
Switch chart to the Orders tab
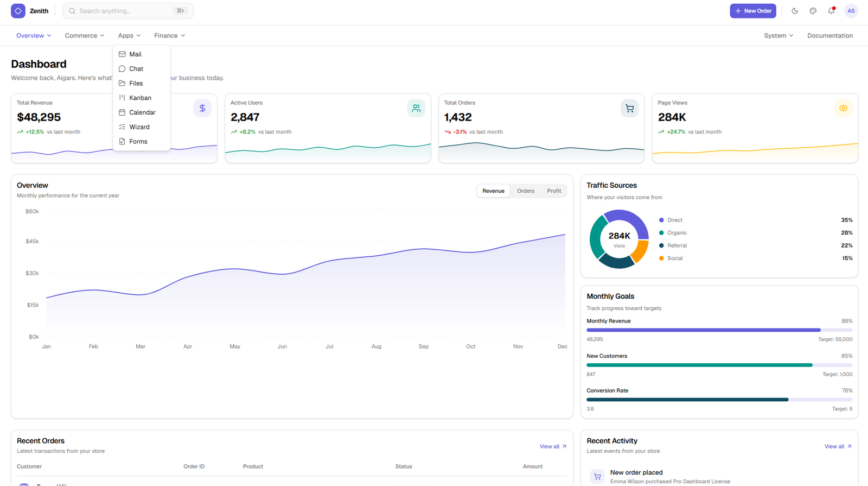[x=526, y=191]
